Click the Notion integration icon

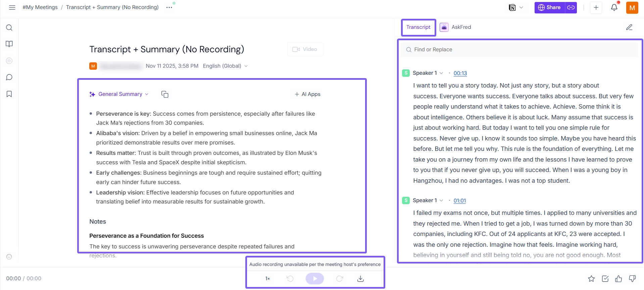[512, 7]
